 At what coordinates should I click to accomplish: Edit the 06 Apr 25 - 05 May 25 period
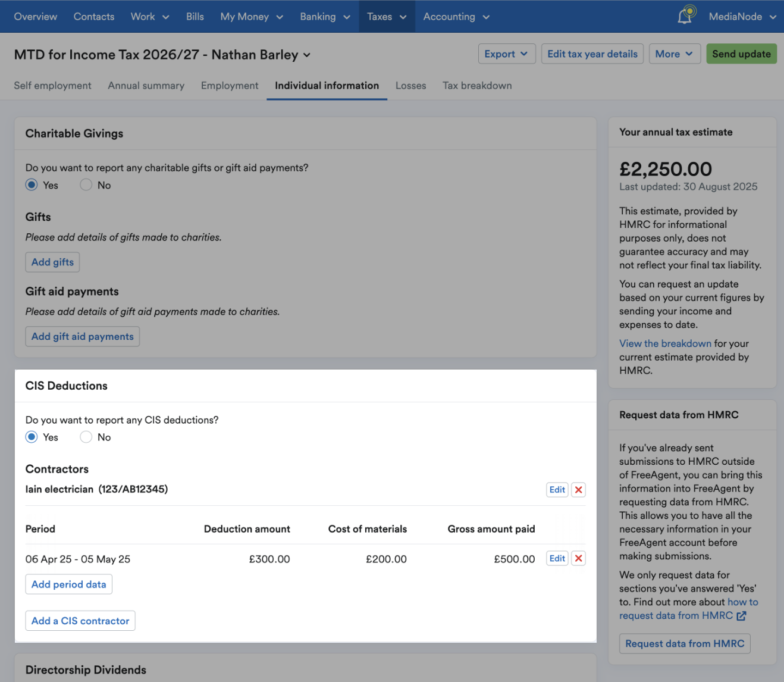[x=557, y=558]
